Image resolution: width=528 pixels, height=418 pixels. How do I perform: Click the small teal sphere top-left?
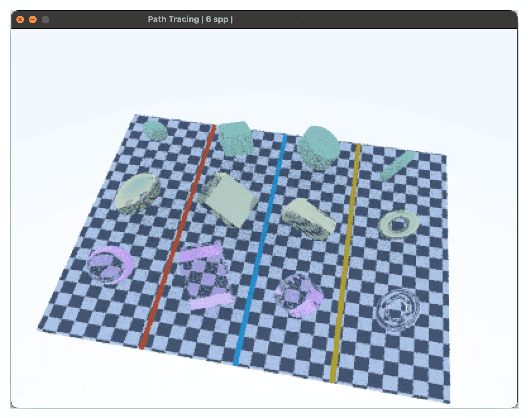pyautogui.click(x=155, y=131)
